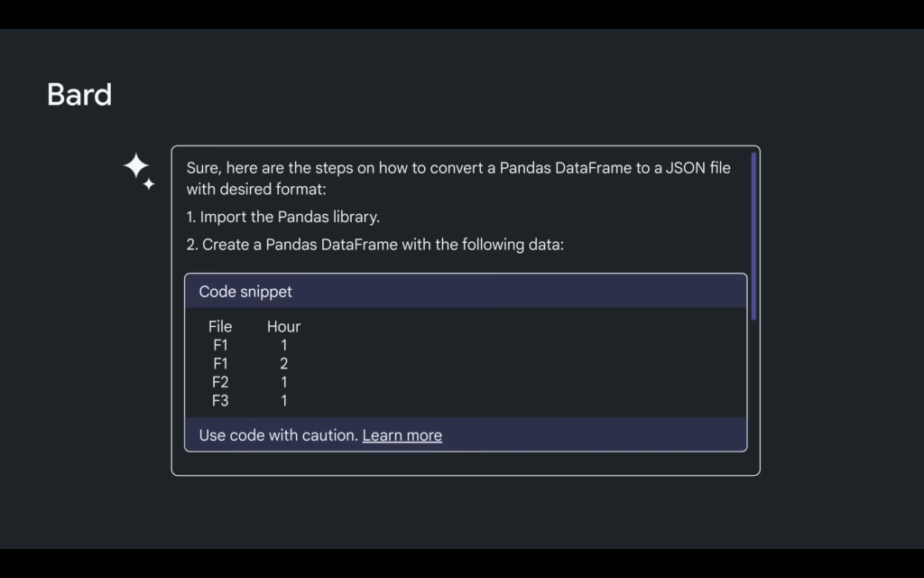Click the F2 file entry
The width and height of the screenshot is (924, 578).
[x=220, y=382]
